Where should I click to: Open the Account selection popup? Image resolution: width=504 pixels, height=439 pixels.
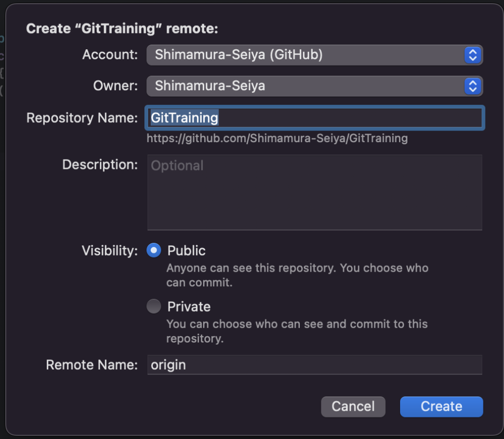[315, 55]
